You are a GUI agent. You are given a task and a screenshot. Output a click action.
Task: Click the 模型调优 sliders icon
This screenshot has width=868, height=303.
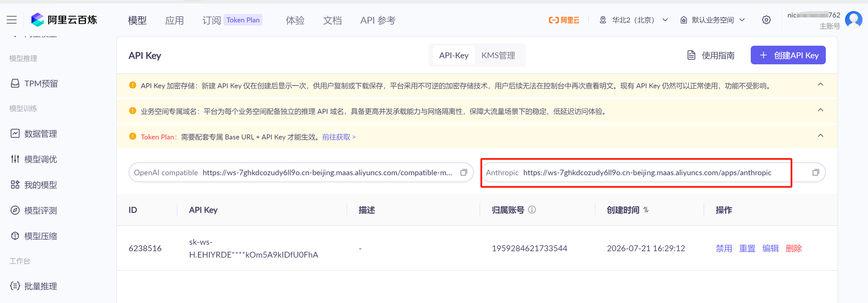tap(15, 159)
